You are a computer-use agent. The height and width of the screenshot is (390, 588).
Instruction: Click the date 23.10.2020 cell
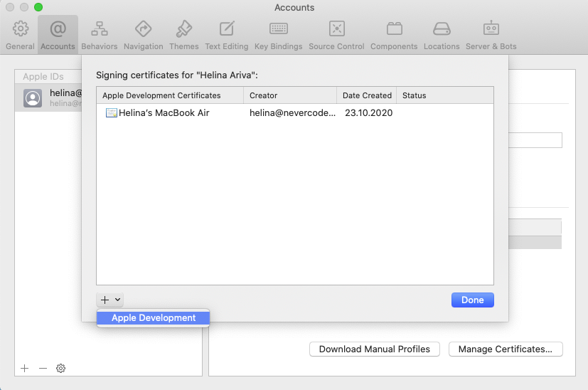pyautogui.click(x=368, y=112)
